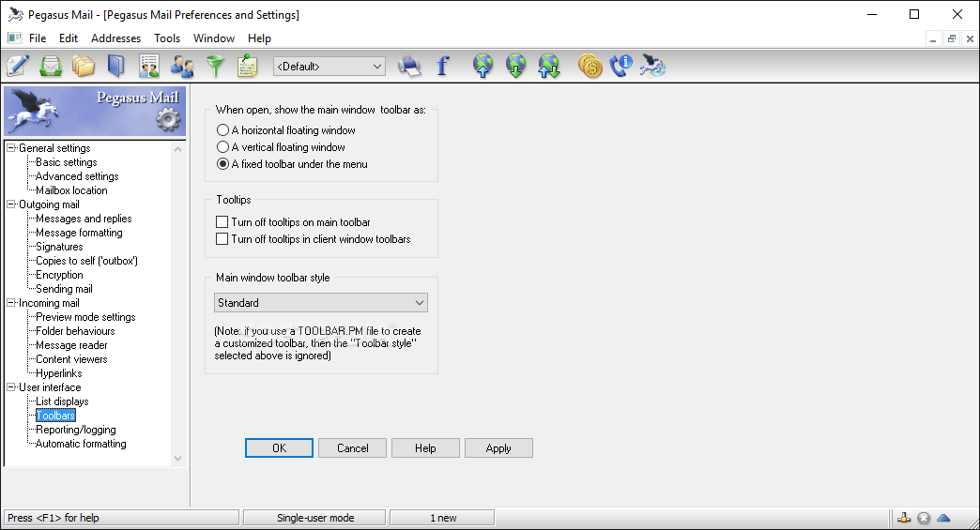Viewport: 980px width, 530px height.
Task: Click the gold coin toolbar icon
Action: point(590,66)
